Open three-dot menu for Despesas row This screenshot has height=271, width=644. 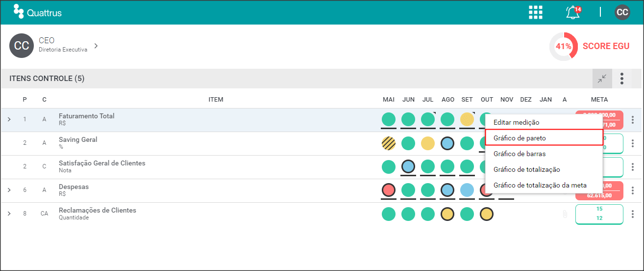click(633, 190)
